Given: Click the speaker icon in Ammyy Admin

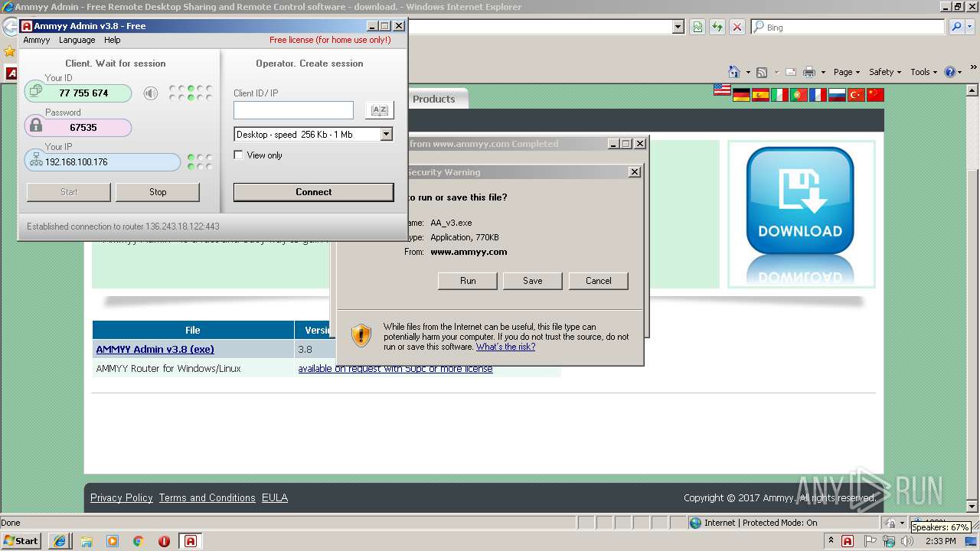Looking at the screenshot, I should point(151,93).
